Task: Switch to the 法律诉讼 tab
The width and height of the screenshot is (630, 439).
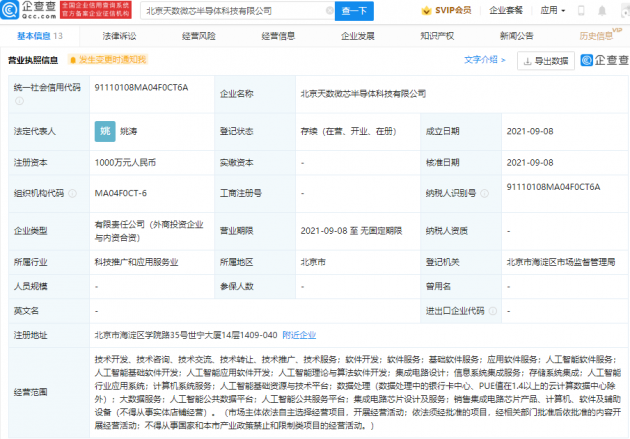Action: tap(119, 35)
